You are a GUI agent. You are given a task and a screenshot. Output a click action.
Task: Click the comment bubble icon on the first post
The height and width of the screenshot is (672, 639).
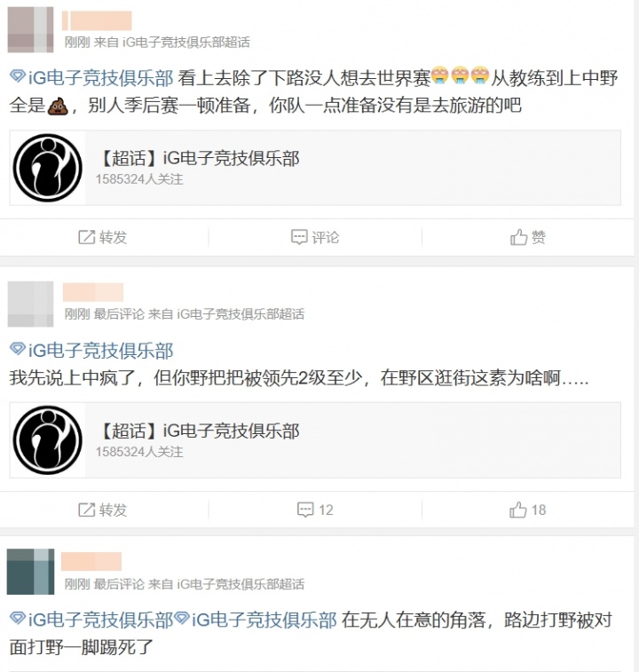pyautogui.click(x=299, y=237)
